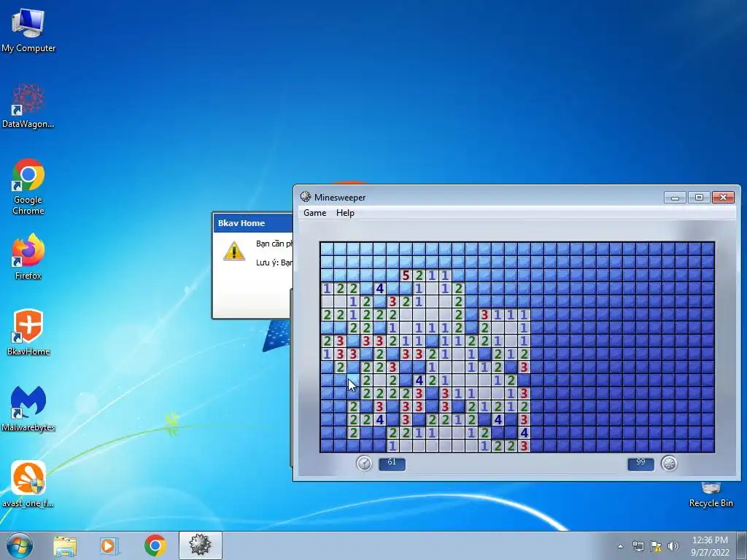The width and height of the screenshot is (747, 560).
Task: Select the Firefox desktop shortcut
Action: pyautogui.click(x=28, y=256)
